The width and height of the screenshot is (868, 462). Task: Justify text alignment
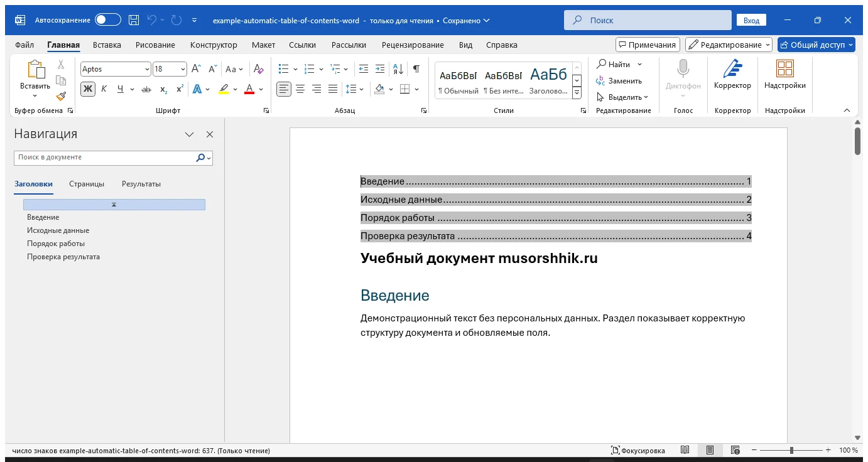[x=333, y=89]
